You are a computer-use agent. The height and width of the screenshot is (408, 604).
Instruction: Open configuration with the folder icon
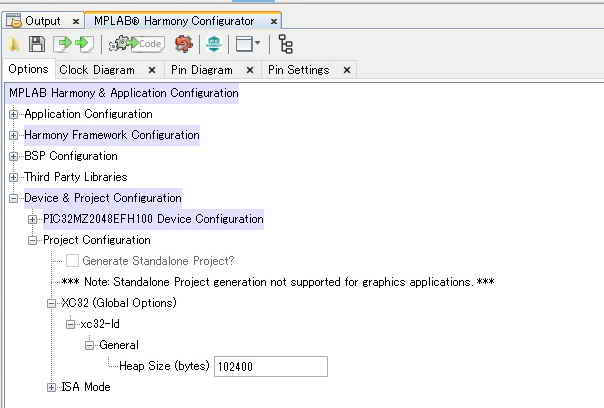tap(14, 44)
